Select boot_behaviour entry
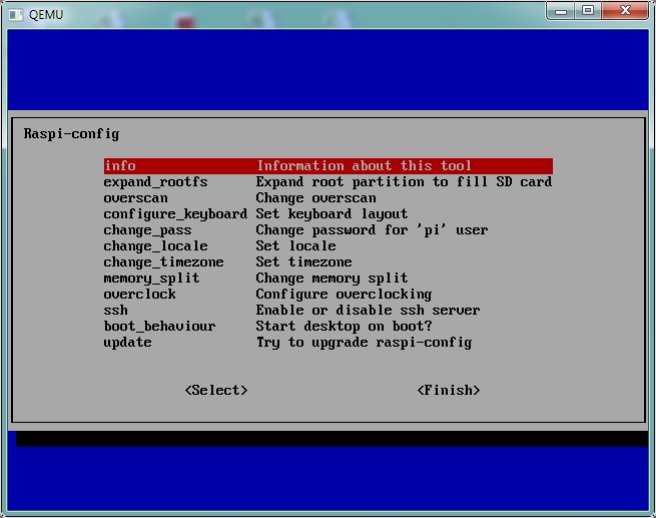This screenshot has height=518, width=656. pyautogui.click(x=160, y=326)
